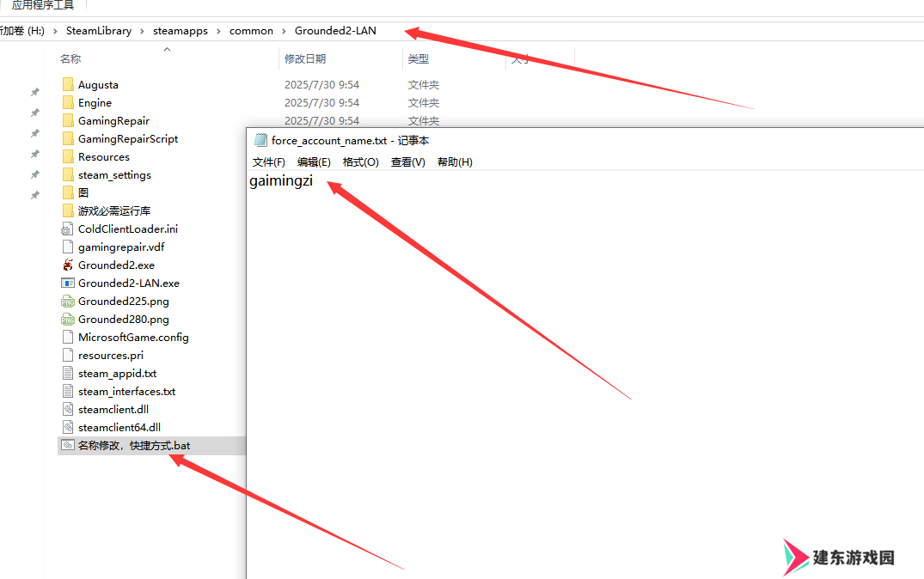The width and height of the screenshot is (924, 579).
Task: Open the 文件(F) menu in Notepad
Action: coord(269,162)
